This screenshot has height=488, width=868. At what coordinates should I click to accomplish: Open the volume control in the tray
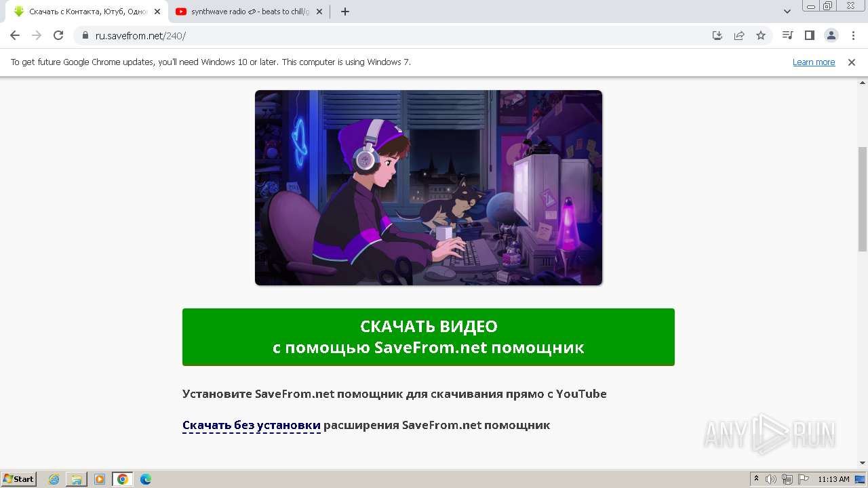click(771, 479)
